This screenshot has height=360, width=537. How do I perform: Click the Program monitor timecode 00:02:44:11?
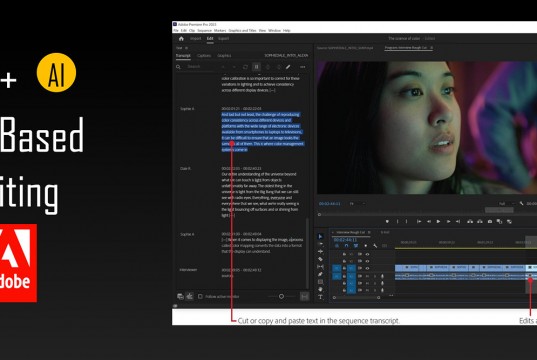pos(329,204)
